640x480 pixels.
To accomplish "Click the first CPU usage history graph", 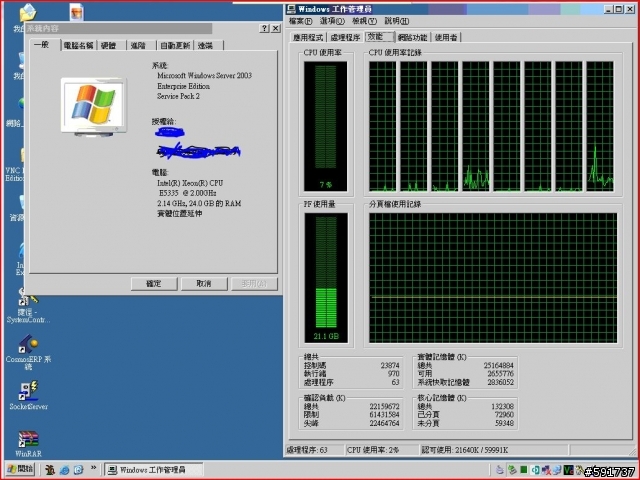I will pos(382,126).
